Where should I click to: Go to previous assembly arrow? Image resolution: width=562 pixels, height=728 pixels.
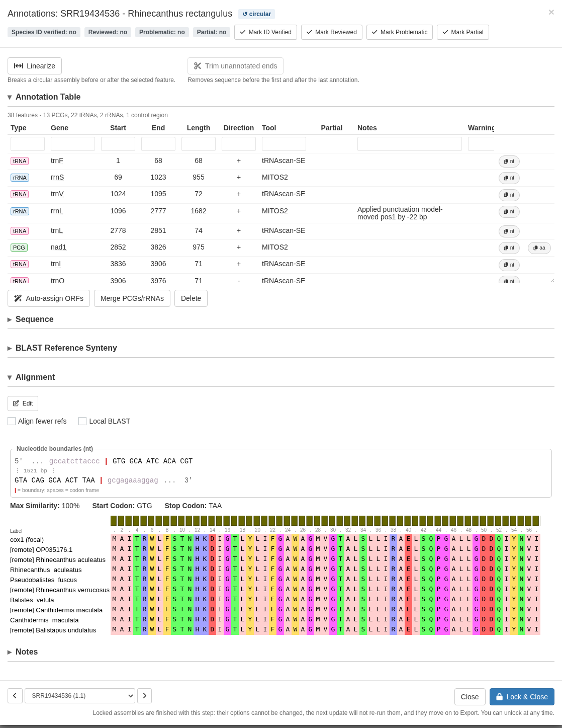pyautogui.click(x=15, y=696)
